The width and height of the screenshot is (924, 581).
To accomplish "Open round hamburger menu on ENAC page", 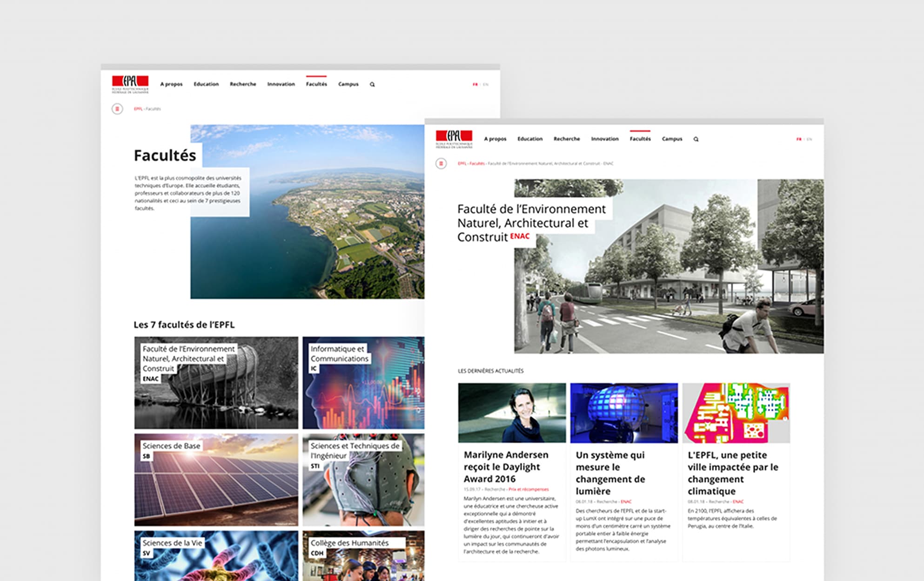I will click(441, 163).
